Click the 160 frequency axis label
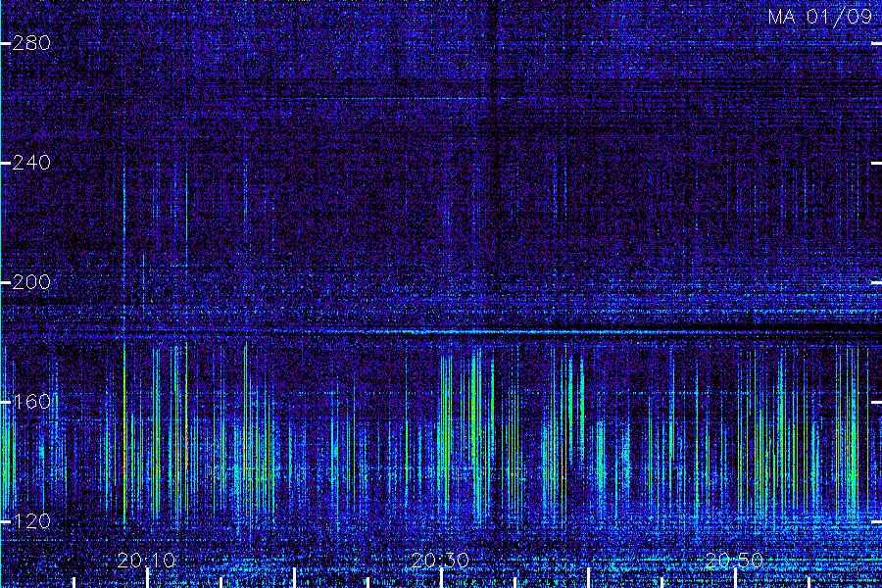This screenshot has height=588, width=882. click(31, 402)
